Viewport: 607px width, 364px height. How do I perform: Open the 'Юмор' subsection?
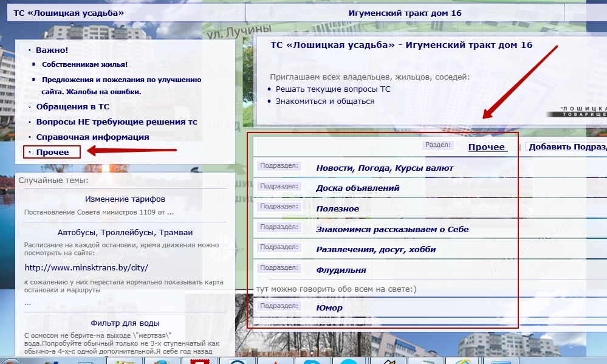(329, 307)
